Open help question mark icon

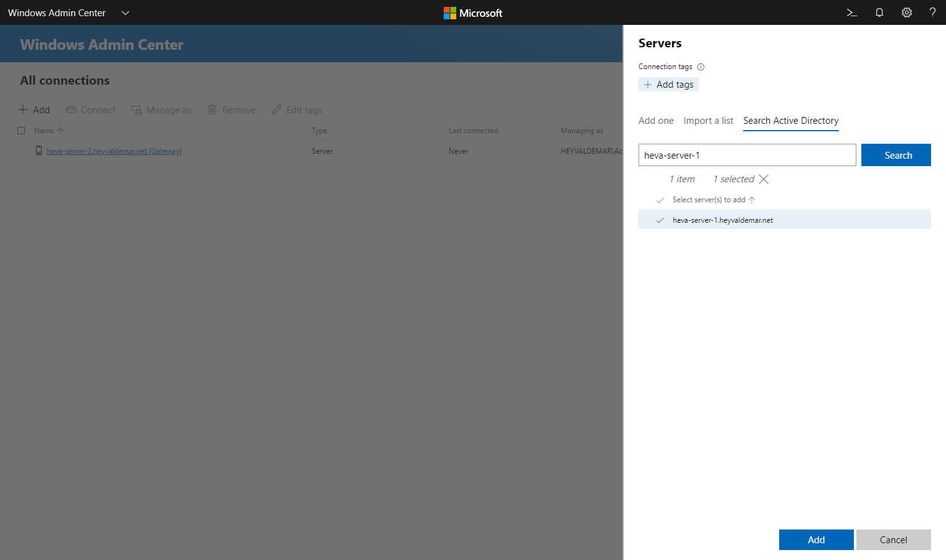point(932,12)
